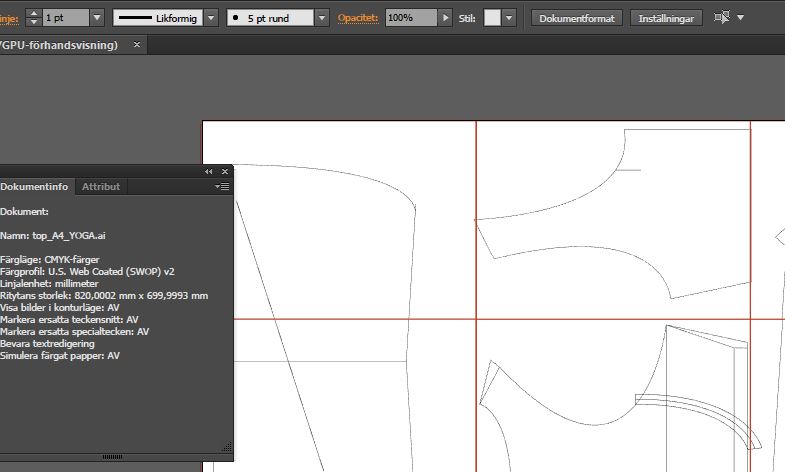Open the Dokumentinfo panel flyout menu

222,187
